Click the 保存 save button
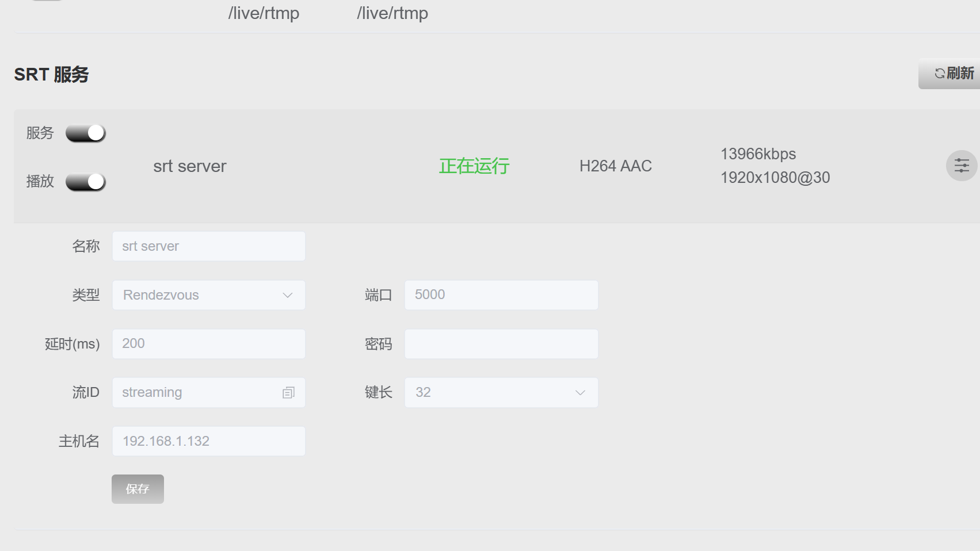Viewport: 980px width, 551px height. (x=138, y=489)
